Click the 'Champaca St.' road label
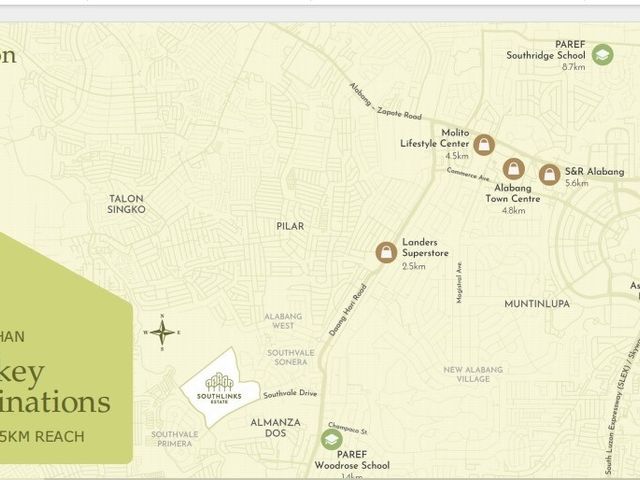Image resolution: width=640 pixels, height=480 pixels. coord(348,428)
